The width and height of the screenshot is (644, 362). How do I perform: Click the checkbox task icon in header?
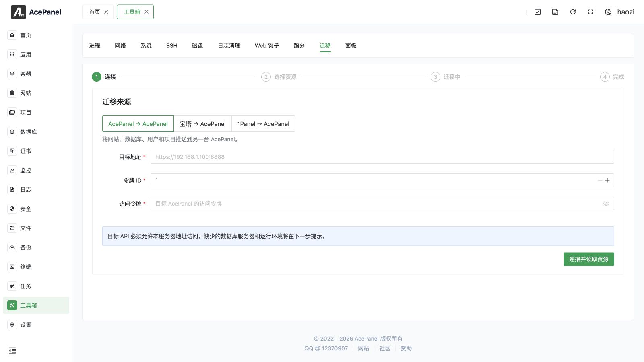point(537,12)
